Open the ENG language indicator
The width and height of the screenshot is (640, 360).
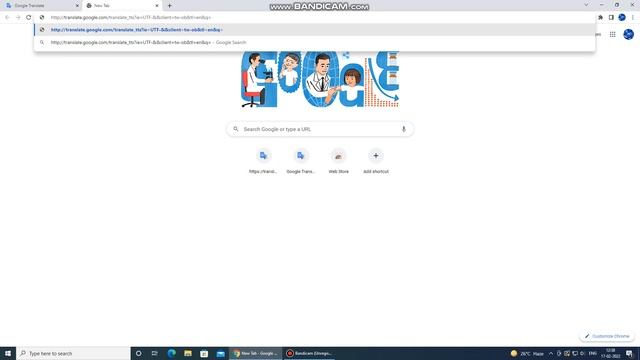(593, 353)
